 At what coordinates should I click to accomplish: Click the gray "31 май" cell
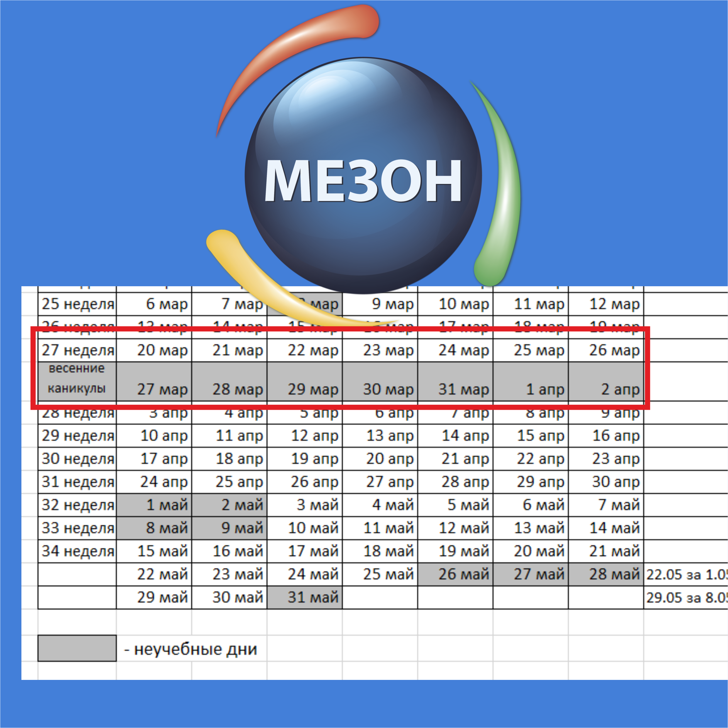tap(305, 598)
